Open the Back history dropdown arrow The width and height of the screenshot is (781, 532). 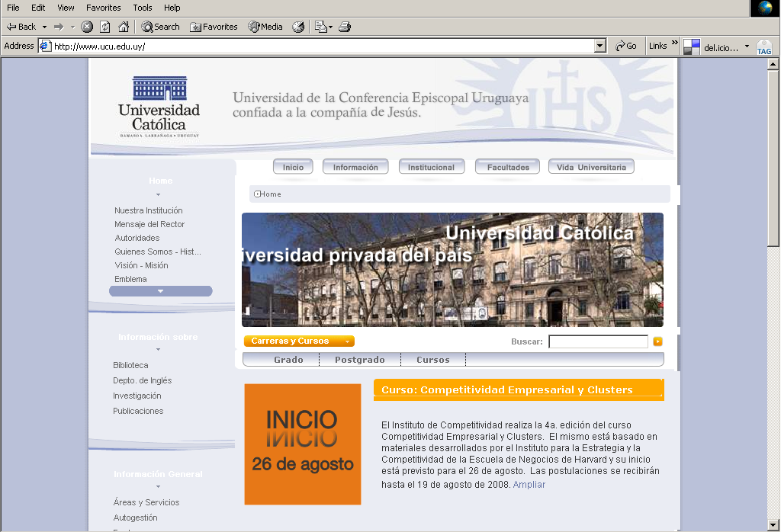coord(44,27)
